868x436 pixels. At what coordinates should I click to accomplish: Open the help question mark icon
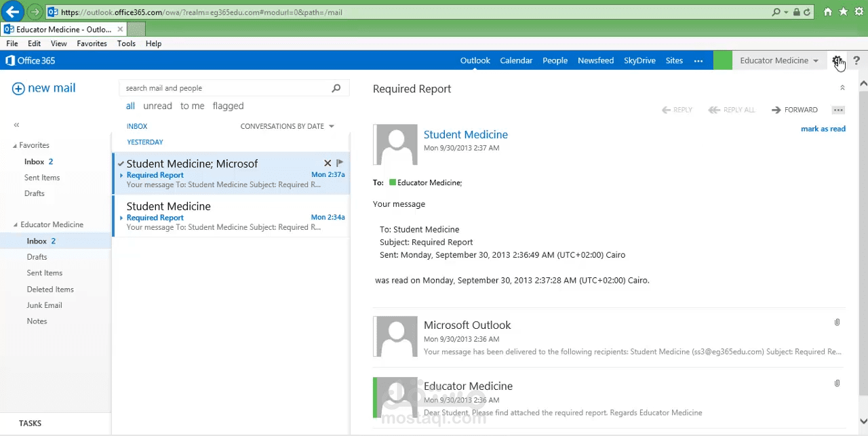pos(856,60)
